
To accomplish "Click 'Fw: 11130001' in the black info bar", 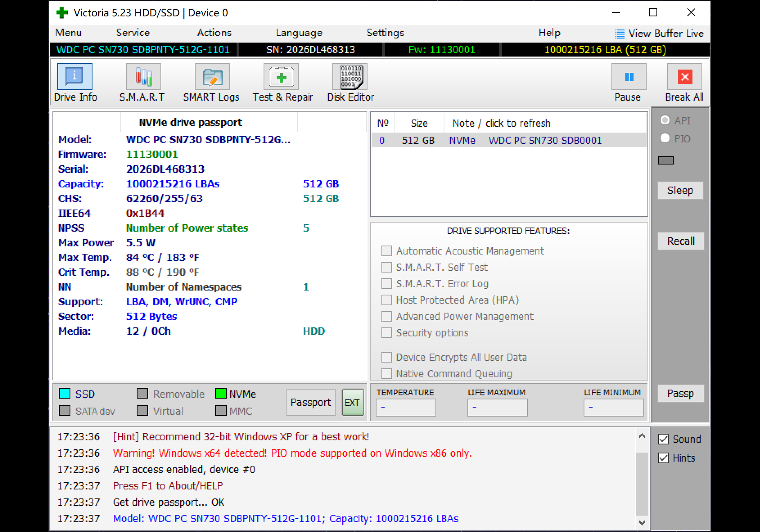I will [442, 50].
